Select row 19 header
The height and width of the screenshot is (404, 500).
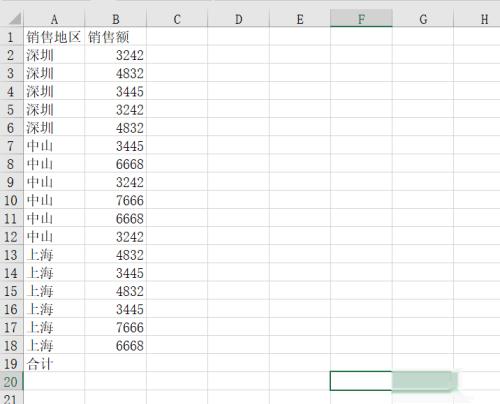[x=11, y=363]
